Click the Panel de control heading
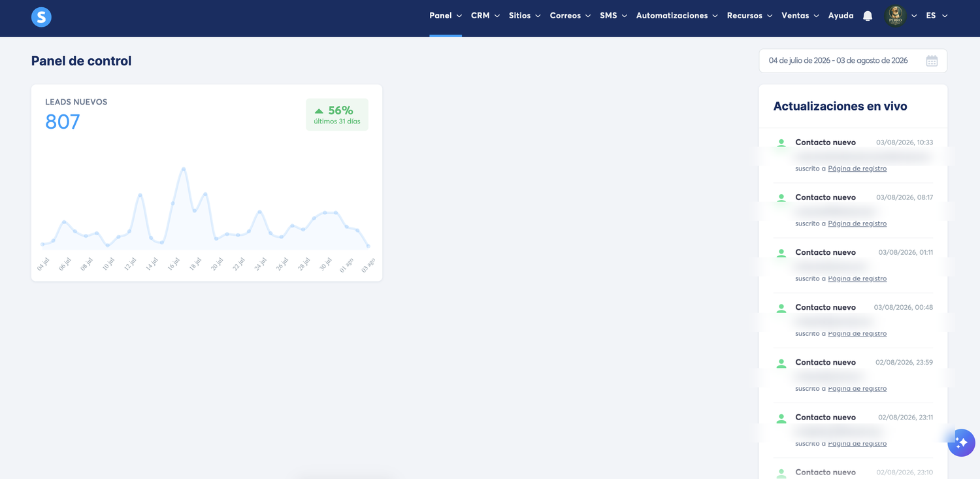The image size is (980, 479). [x=81, y=61]
